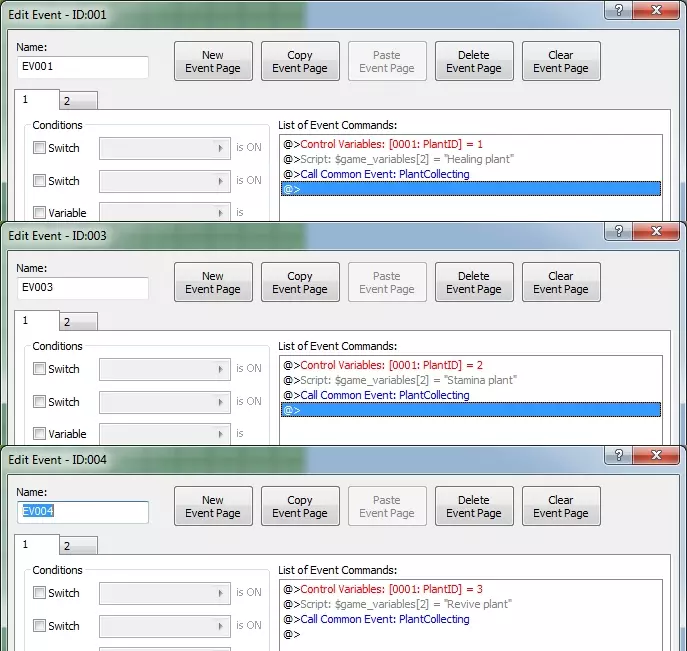Open second Switch selector in ID:001 window
Screen dimensions: 687x651
tap(165, 181)
